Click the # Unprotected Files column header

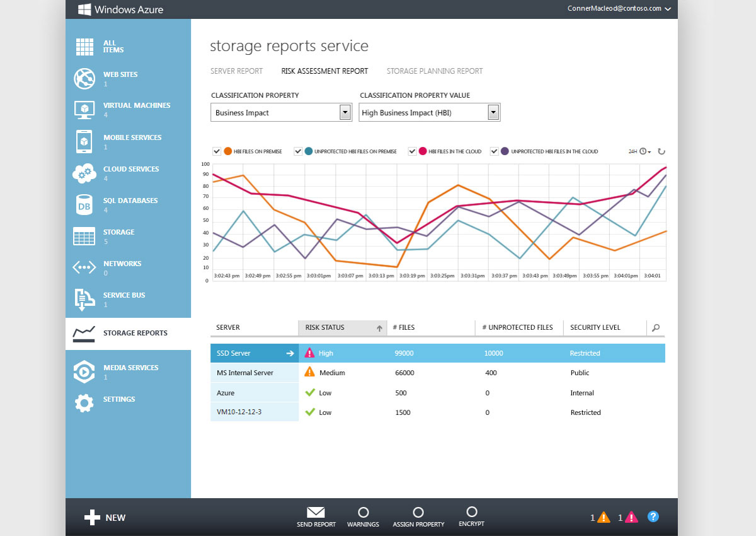pos(517,328)
